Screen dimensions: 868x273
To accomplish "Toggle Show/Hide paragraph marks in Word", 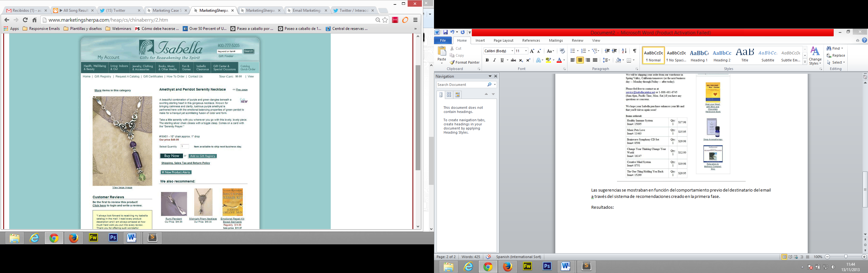I will click(x=635, y=51).
